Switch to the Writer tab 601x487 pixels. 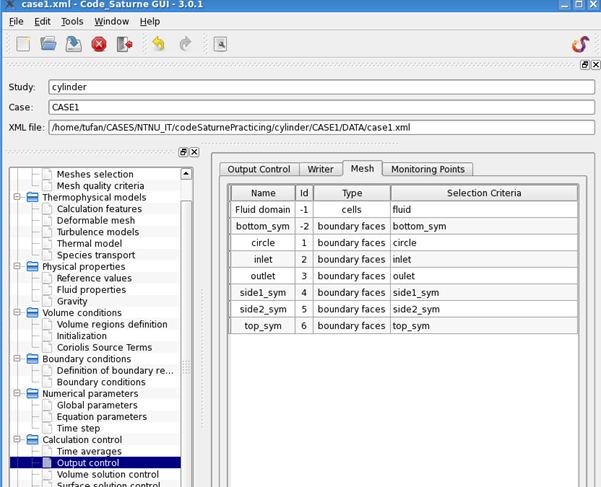click(x=320, y=169)
